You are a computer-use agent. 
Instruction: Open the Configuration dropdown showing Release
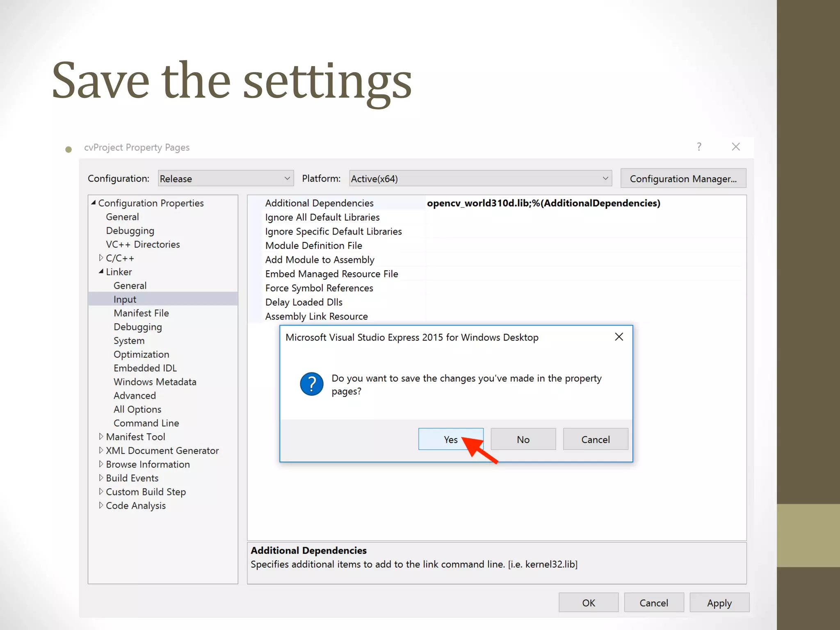point(226,178)
